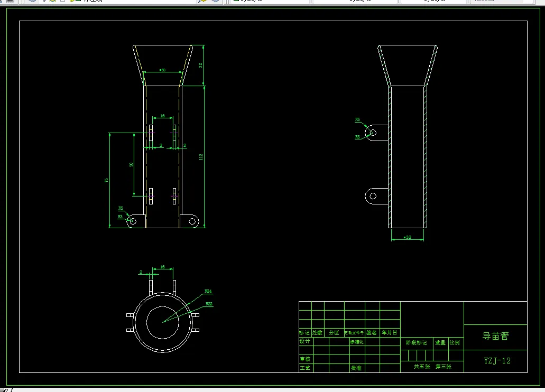This screenshot has height=392, width=545.
Task: Click the 标记 header cell
Action: [304, 333]
